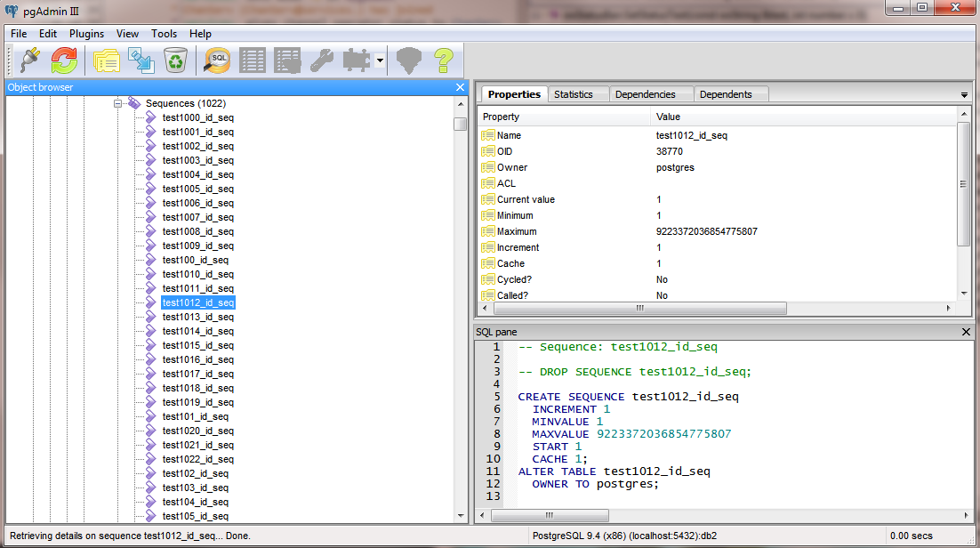980x548 pixels.
Task: Select sequence test1000_id_seq
Action: pyautogui.click(x=198, y=117)
